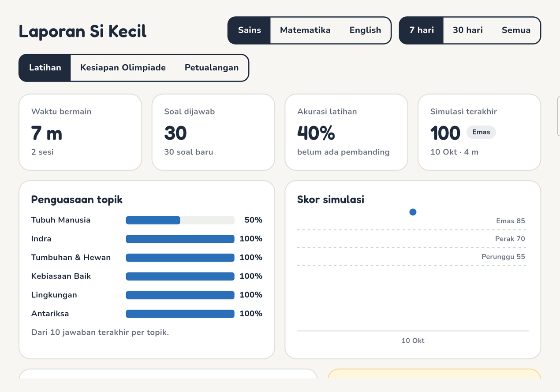560x392 pixels.
Task: Click the Antariksa topic label
Action: pos(50,314)
